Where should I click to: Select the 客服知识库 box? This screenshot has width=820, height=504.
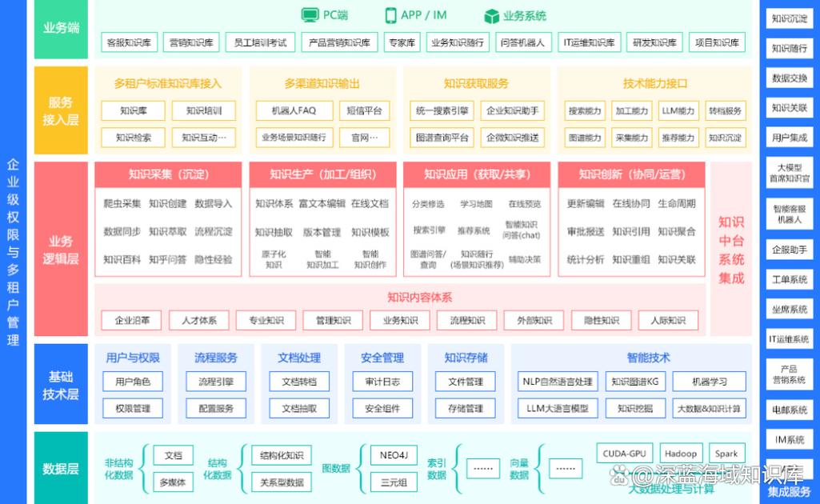129,43
